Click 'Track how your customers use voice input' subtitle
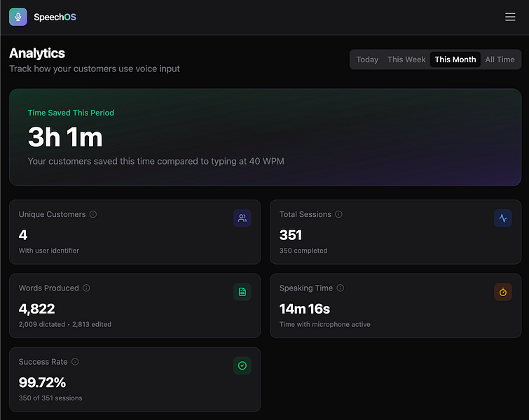The width and height of the screenshot is (529, 420). click(95, 69)
